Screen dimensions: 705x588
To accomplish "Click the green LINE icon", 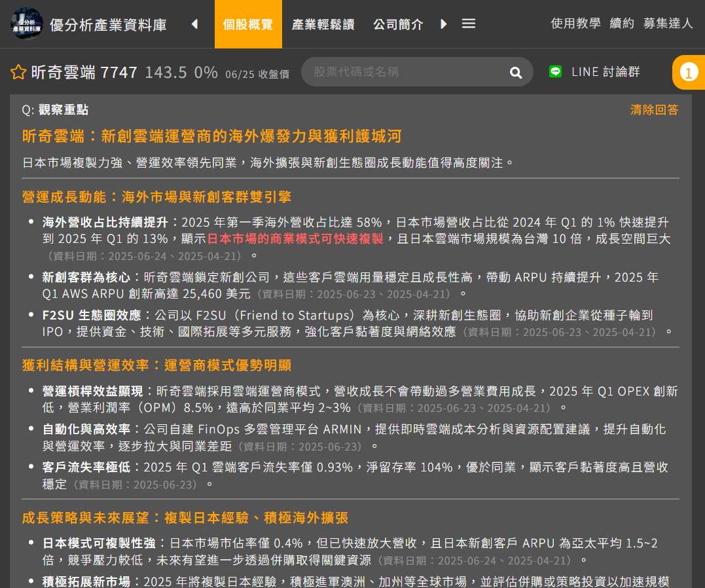I will 555,71.
